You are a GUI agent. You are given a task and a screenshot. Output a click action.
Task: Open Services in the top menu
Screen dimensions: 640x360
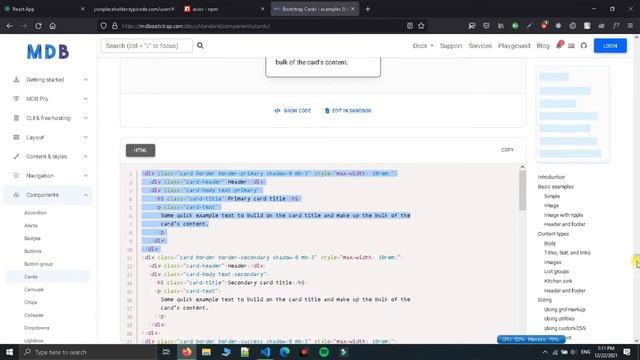[480, 46]
